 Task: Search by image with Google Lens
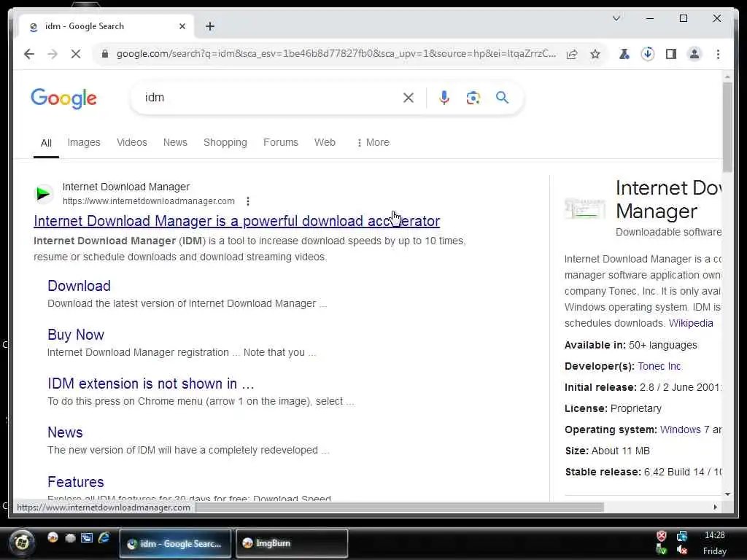pos(473,98)
